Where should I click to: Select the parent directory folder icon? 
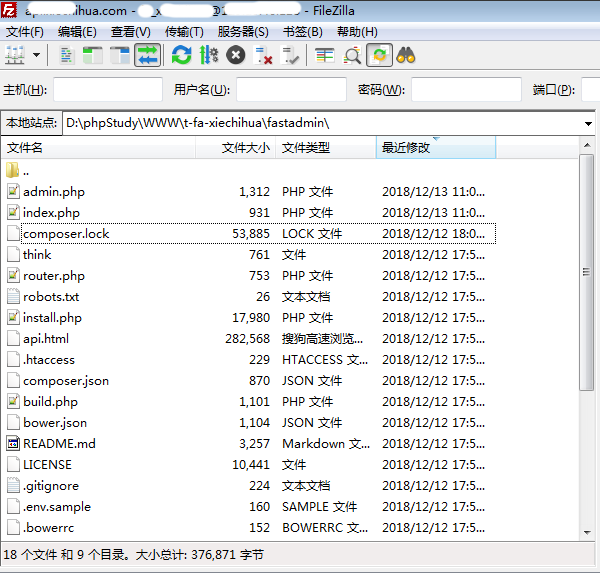[12, 170]
